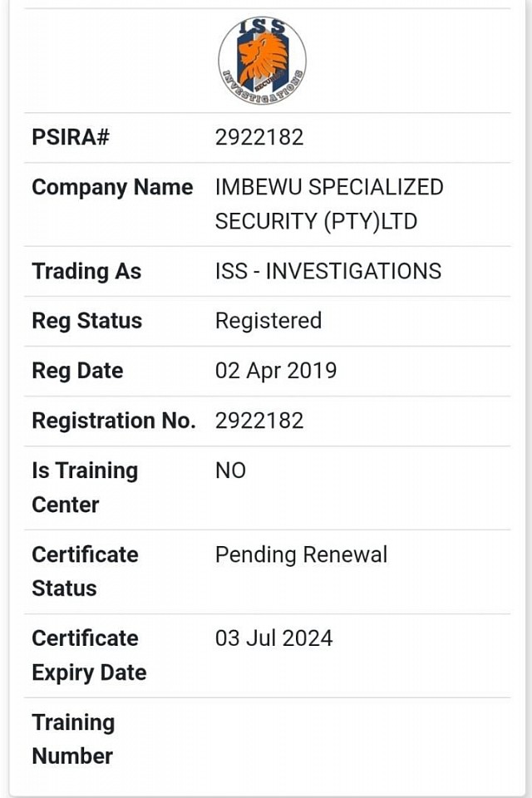Select the PSIRA# number 2922182
This screenshot has width=532, height=798.
click(259, 137)
